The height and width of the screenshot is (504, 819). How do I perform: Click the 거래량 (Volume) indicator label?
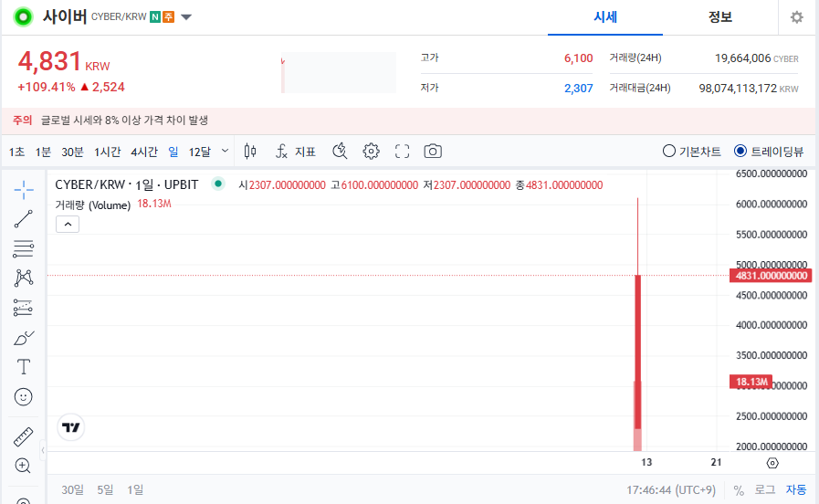pyautogui.click(x=92, y=205)
